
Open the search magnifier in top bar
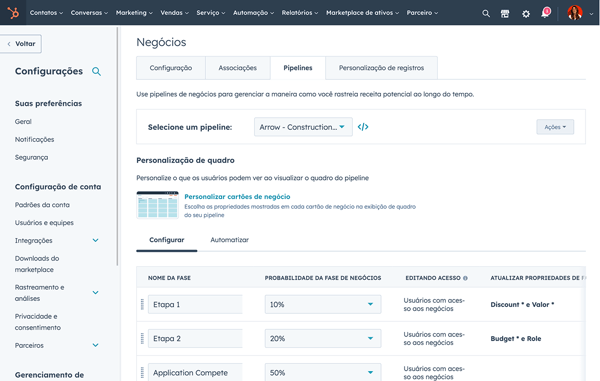click(486, 13)
